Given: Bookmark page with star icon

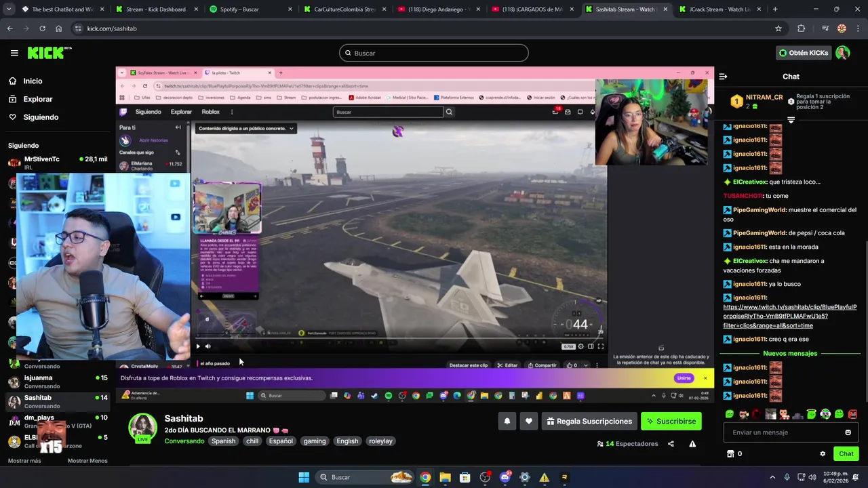Looking at the screenshot, I should (778, 28).
